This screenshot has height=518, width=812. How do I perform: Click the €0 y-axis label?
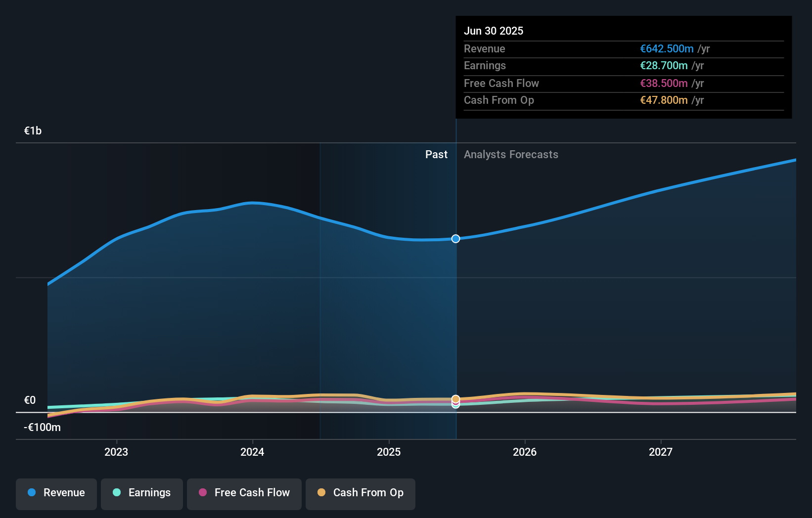(30, 400)
